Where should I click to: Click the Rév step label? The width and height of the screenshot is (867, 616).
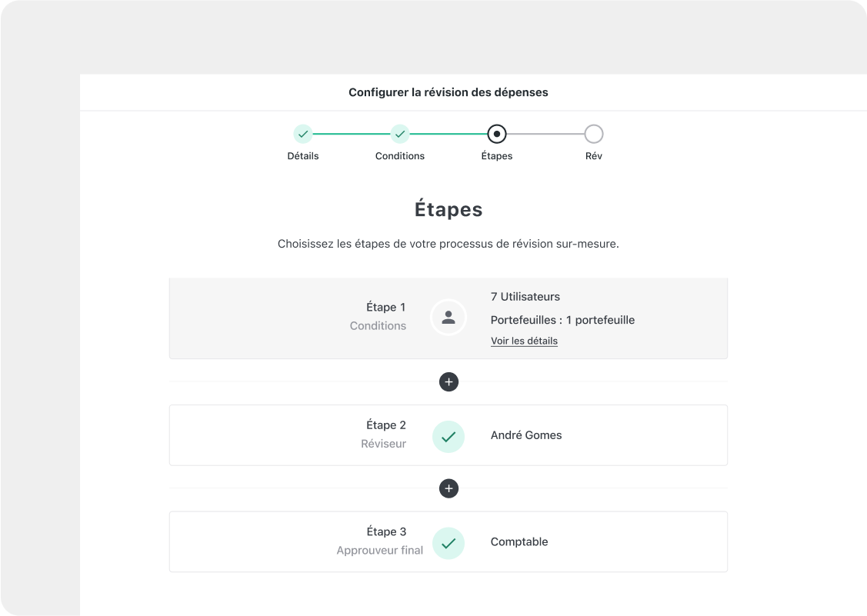click(x=594, y=156)
